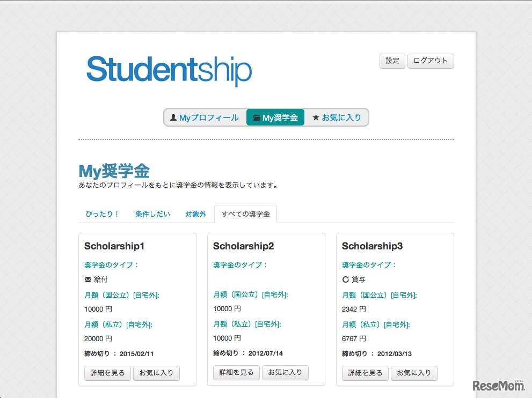
Task: Click the Studentship logo
Action: point(169,70)
